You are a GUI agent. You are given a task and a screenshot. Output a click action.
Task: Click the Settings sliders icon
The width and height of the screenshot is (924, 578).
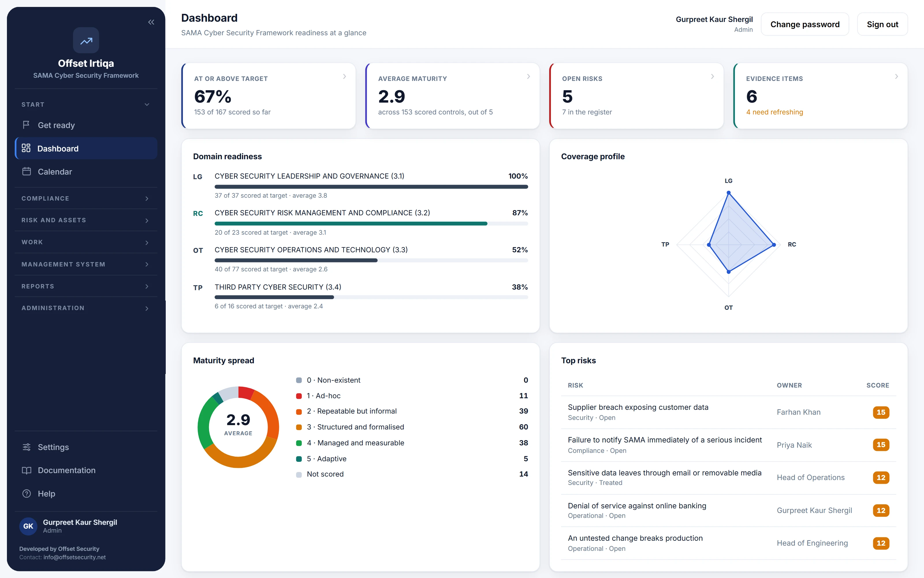pos(26,447)
